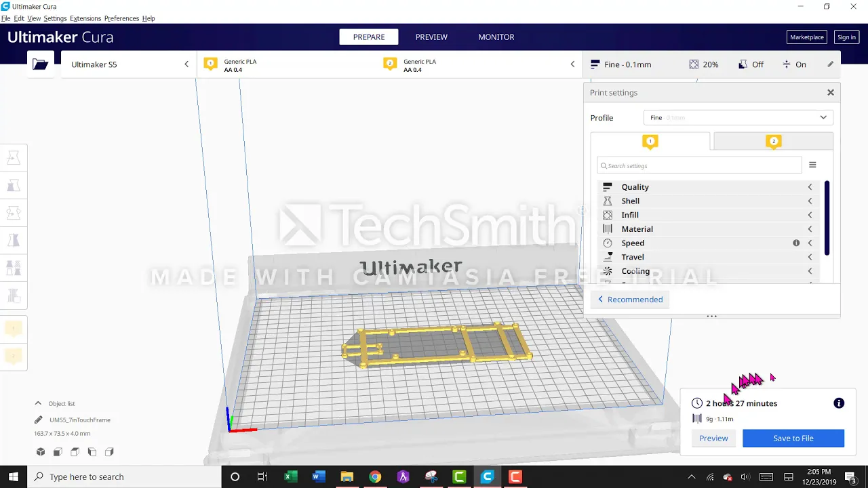Screen dimensions: 868x488
Task: Select the Scale tool in left toolbar
Action: pyautogui.click(x=14, y=186)
